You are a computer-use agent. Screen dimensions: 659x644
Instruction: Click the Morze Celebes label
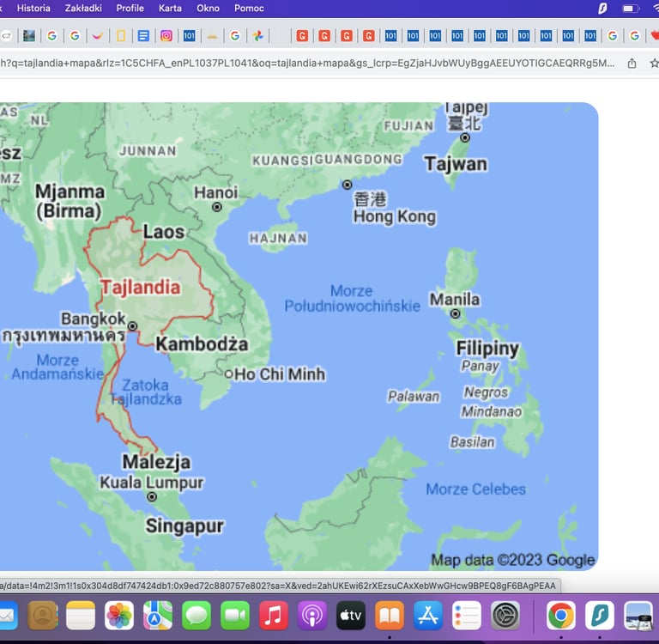[x=475, y=489]
